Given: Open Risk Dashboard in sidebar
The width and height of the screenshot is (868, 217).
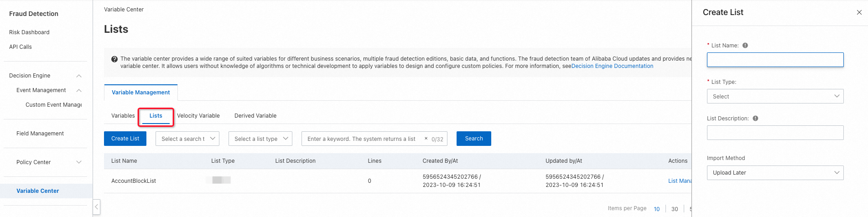Looking at the screenshot, I should point(29,32).
